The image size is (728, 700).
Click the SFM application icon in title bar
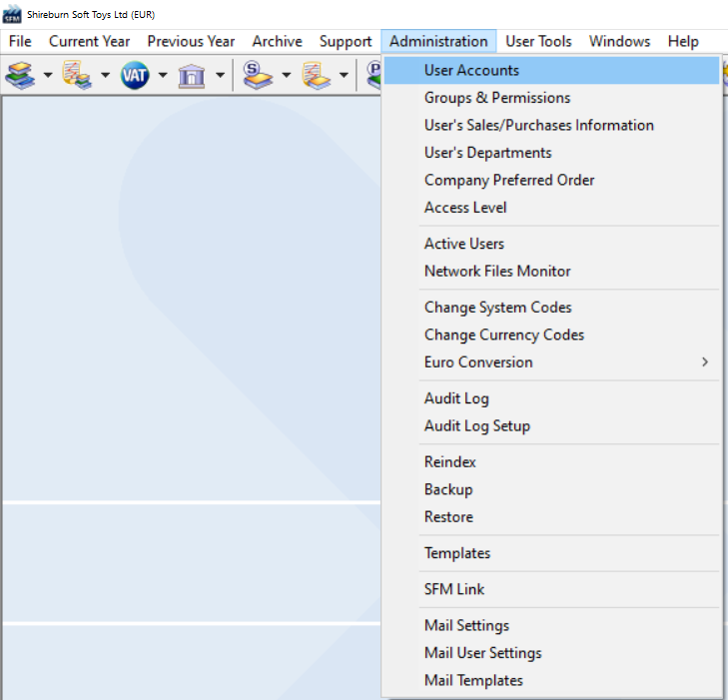(12, 14)
